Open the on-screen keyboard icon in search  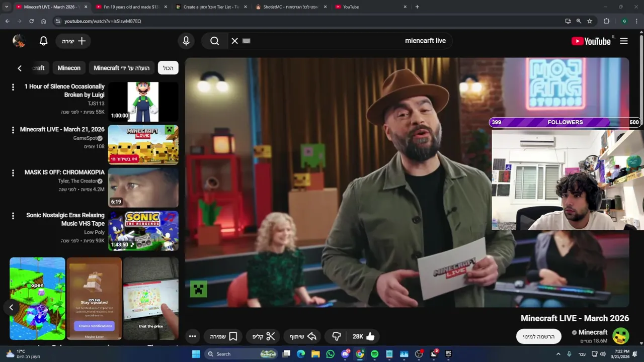point(247,41)
